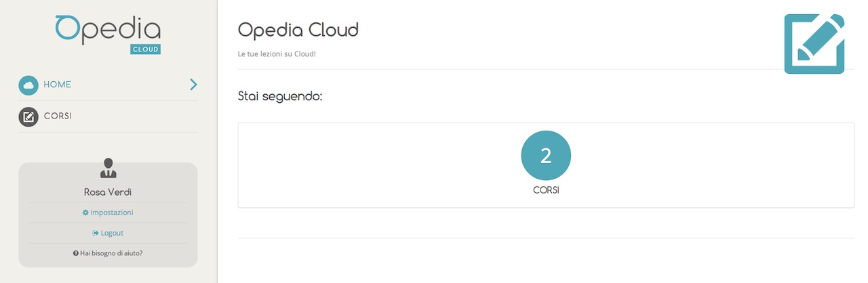Viewport: 868px width, 283px height.
Task: Click the cloud icon beside HOME
Action: (28, 85)
